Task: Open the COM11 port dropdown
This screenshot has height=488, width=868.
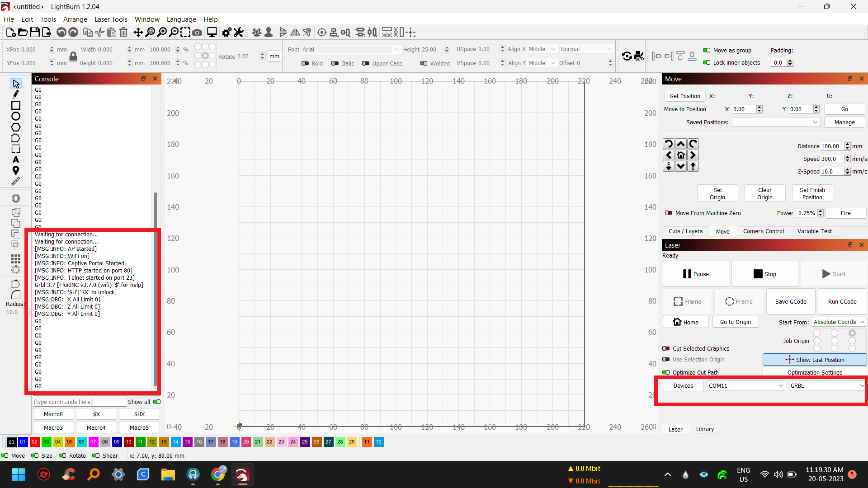Action: 746,385
